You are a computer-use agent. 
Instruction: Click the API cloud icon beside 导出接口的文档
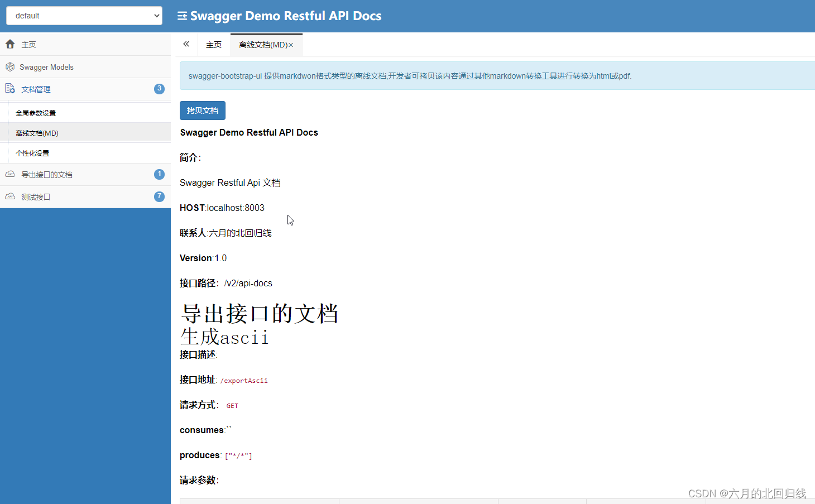[x=10, y=174]
